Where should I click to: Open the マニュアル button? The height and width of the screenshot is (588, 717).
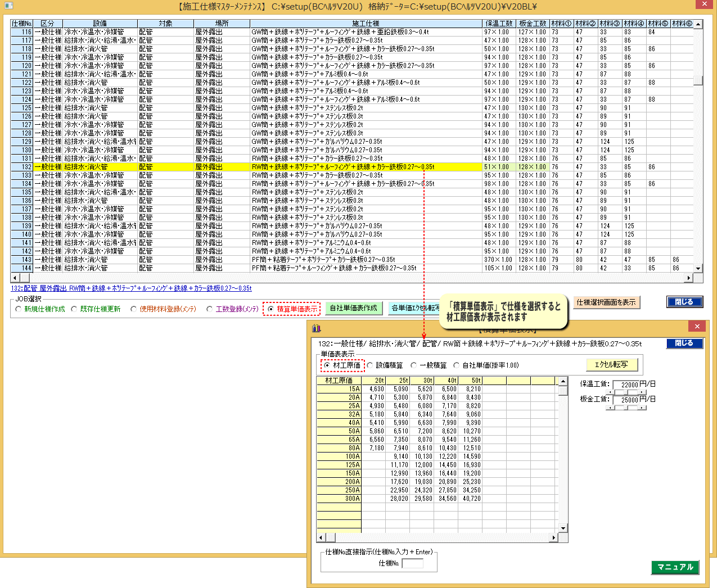(675, 567)
